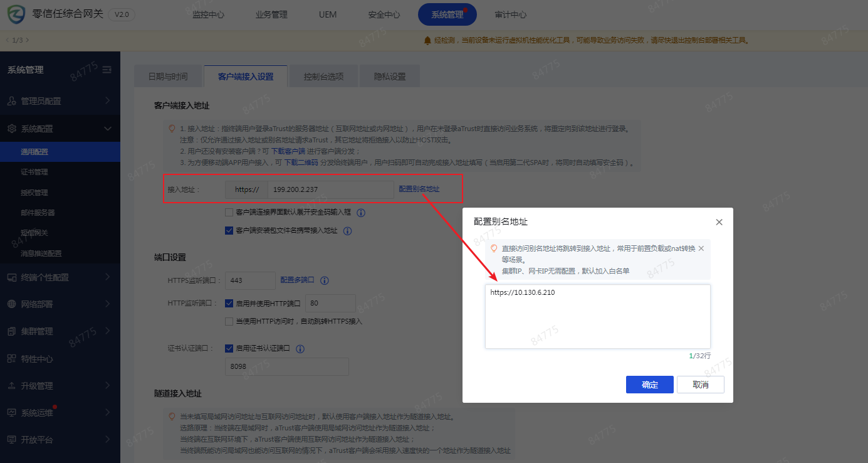The width and height of the screenshot is (868, 463).
Task: Uncheck 启用并使用HTTP端口 checkbox
Action: (229, 303)
